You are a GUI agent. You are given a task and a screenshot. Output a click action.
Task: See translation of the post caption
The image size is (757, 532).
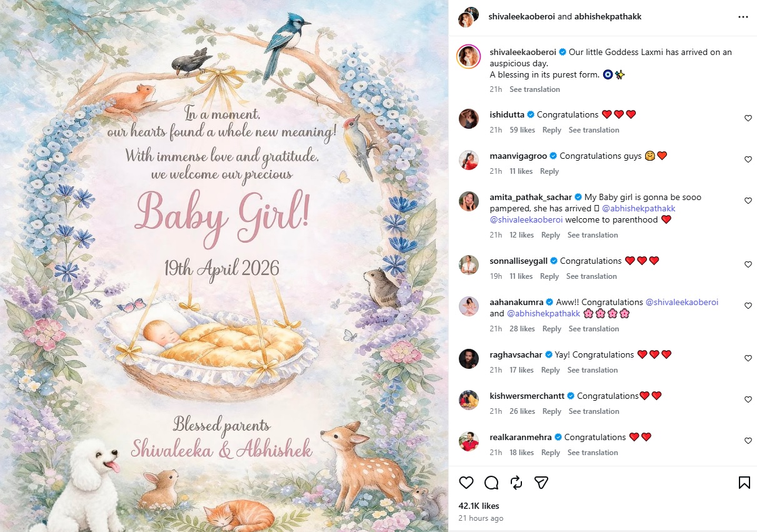click(x=534, y=89)
